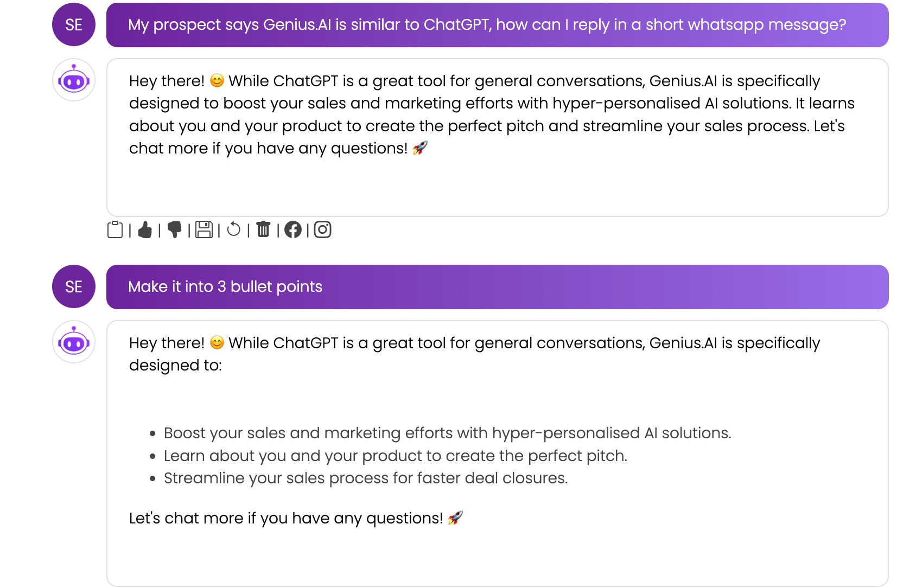
Task: Click the 'Boost your sales and marketing' bullet
Action: 448,433
